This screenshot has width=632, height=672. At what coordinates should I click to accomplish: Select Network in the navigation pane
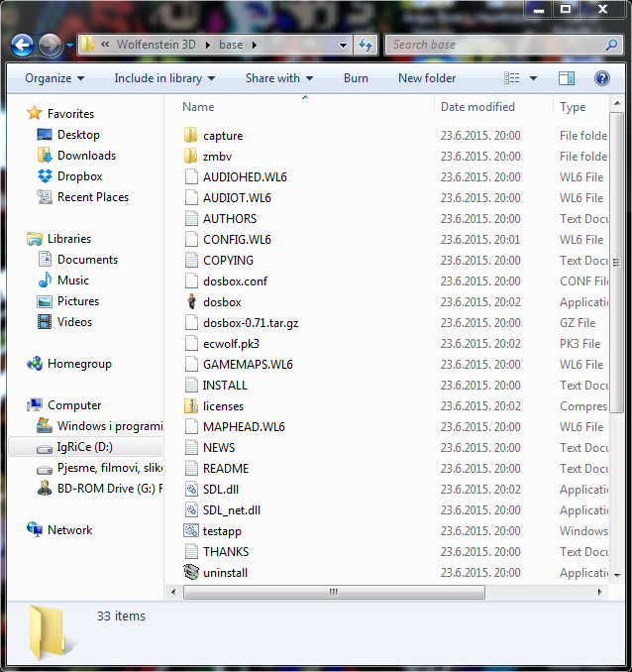pyautogui.click(x=70, y=530)
